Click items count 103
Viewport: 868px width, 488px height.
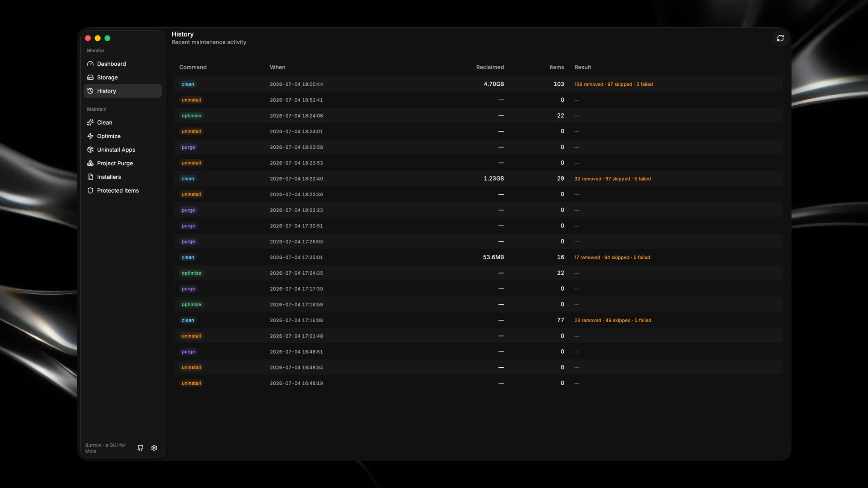coord(558,84)
